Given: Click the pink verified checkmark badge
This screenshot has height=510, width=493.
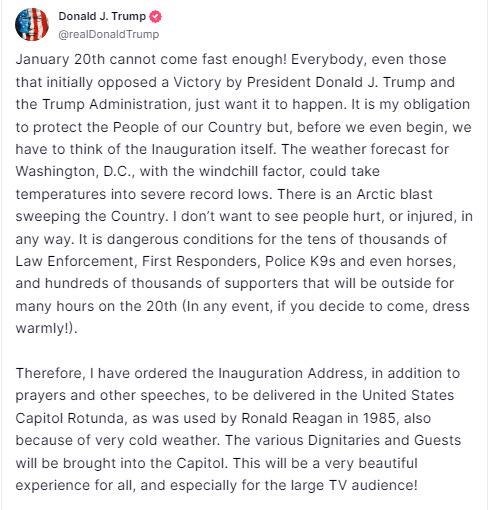Looking at the screenshot, I should click(x=155, y=16).
